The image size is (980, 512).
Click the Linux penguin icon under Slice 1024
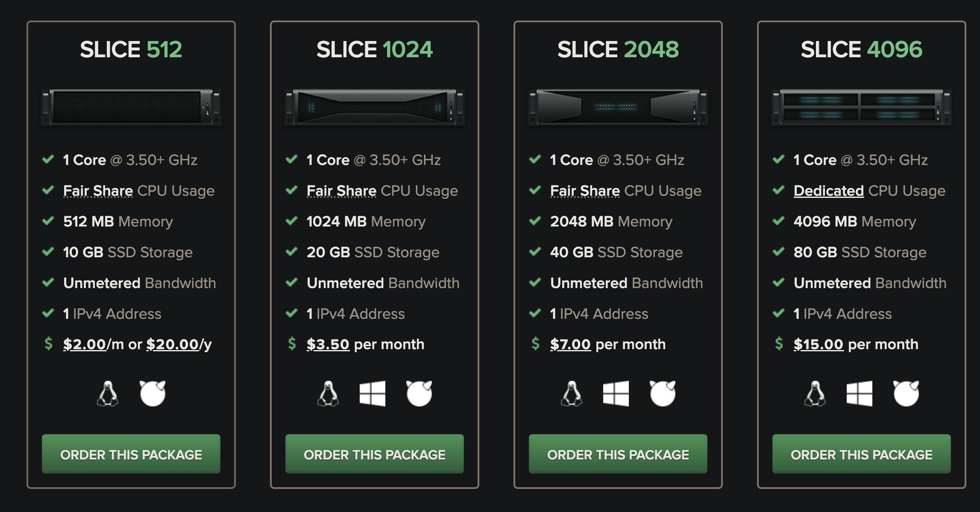click(328, 393)
